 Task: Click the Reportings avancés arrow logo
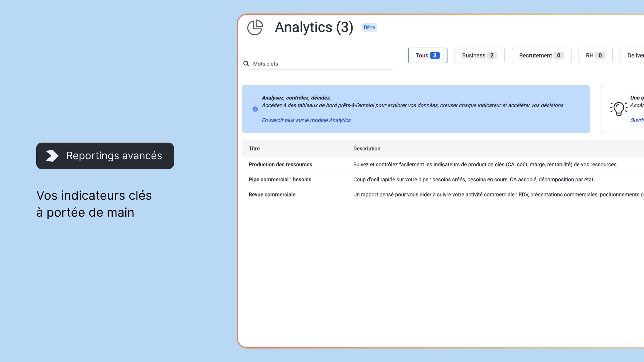(52, 156)
